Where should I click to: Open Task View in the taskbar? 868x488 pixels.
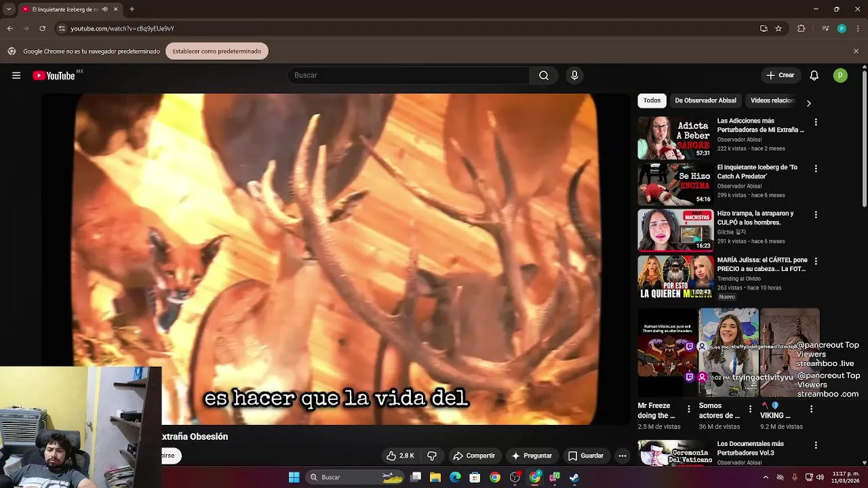[x=416, y=477]
